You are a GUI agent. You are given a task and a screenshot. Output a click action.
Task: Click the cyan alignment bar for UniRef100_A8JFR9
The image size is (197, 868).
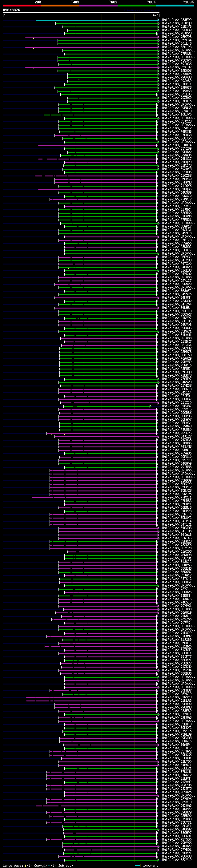[97, 20]
